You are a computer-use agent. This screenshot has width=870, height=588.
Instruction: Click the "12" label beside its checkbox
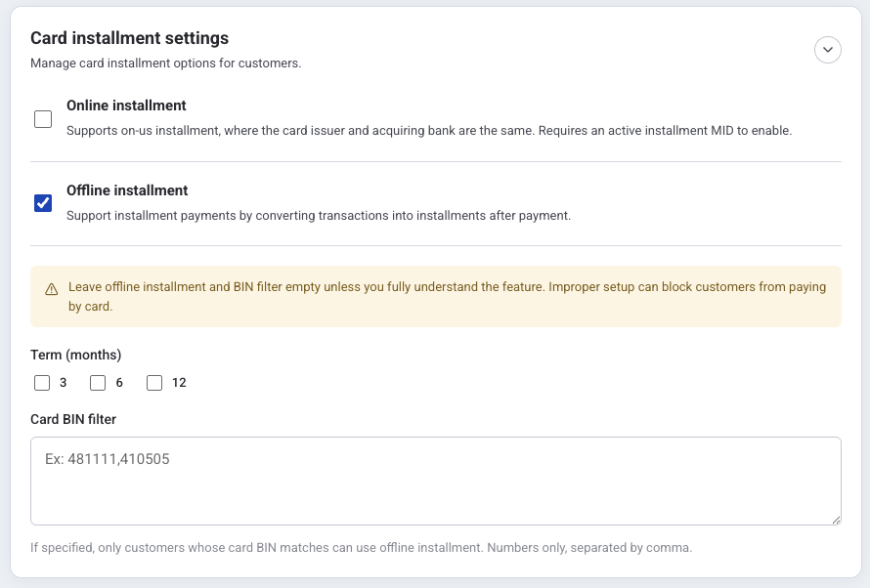click(179, 383)
